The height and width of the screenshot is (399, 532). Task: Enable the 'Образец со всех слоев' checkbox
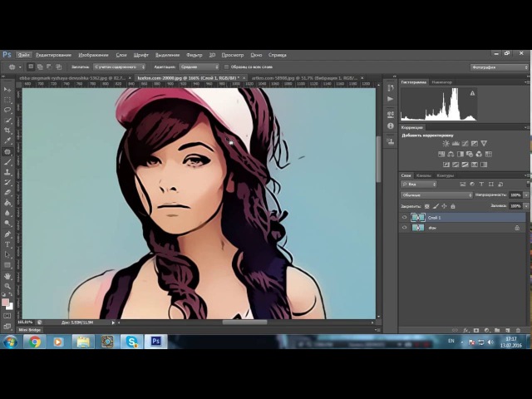click(x=225, y=66)
